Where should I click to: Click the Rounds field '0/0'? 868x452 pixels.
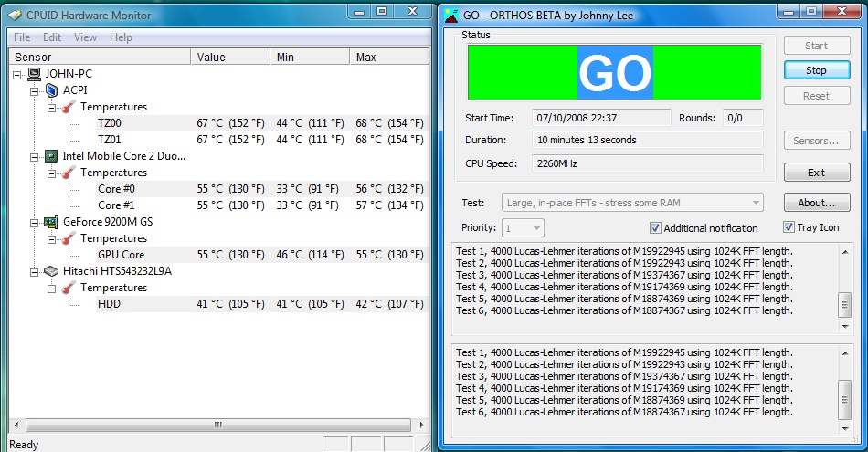(x=743, y=118)
